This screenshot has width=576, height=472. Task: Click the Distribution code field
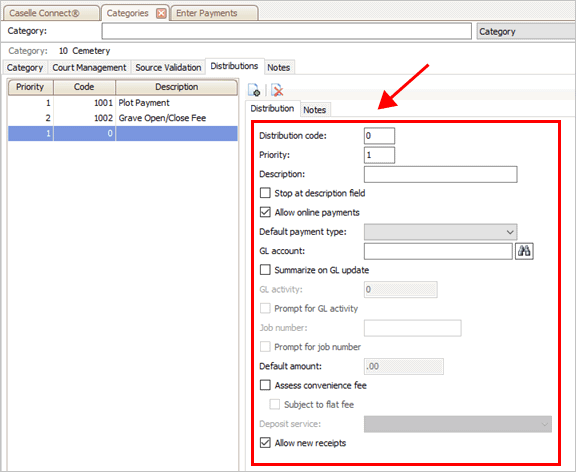click(379, 136)
